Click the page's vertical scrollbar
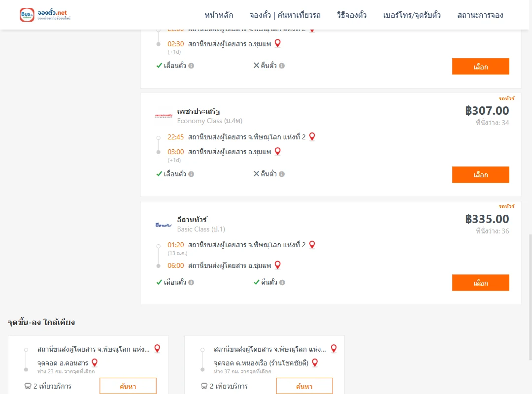532x394 pixels. click(531, 297)
